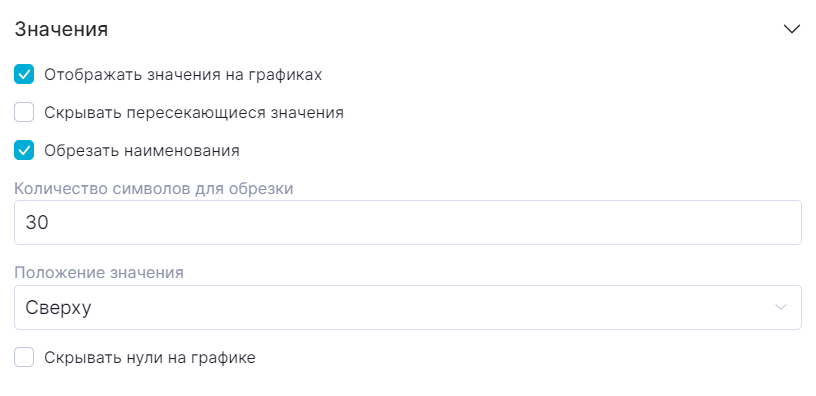The image size is (816, 396).
Task: Click the Количество символов для обрезки caption
Action: coord(154,188)
